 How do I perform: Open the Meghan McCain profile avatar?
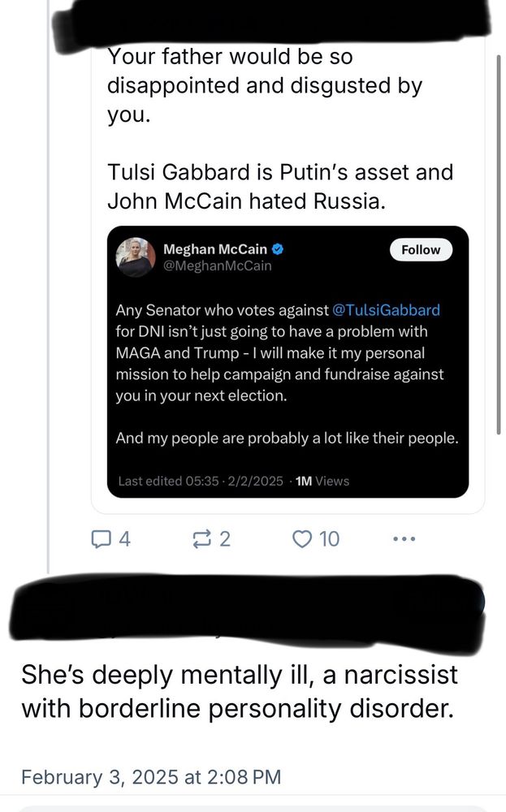[135, 257]
